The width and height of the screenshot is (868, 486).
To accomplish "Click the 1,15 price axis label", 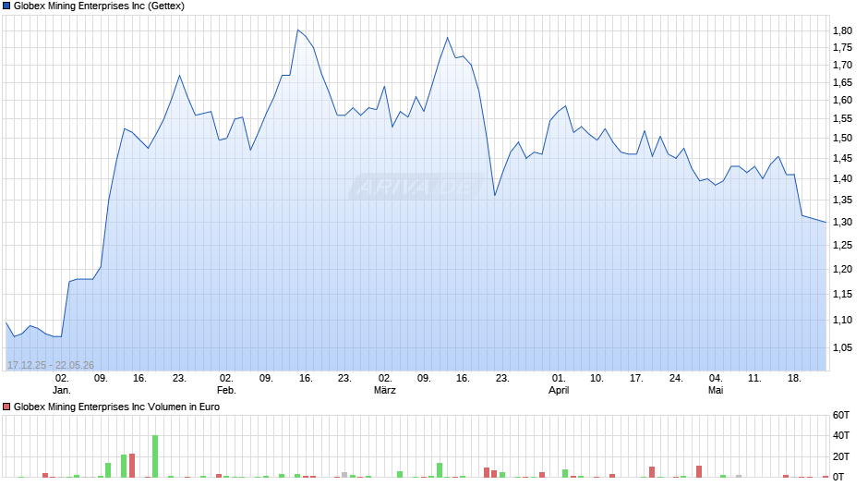I will (842, 294).
